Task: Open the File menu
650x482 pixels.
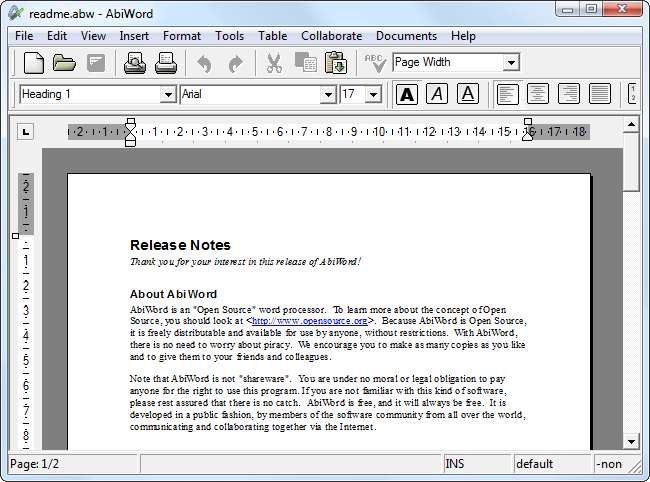Action: pyautogui.click(x=24, y=36)
